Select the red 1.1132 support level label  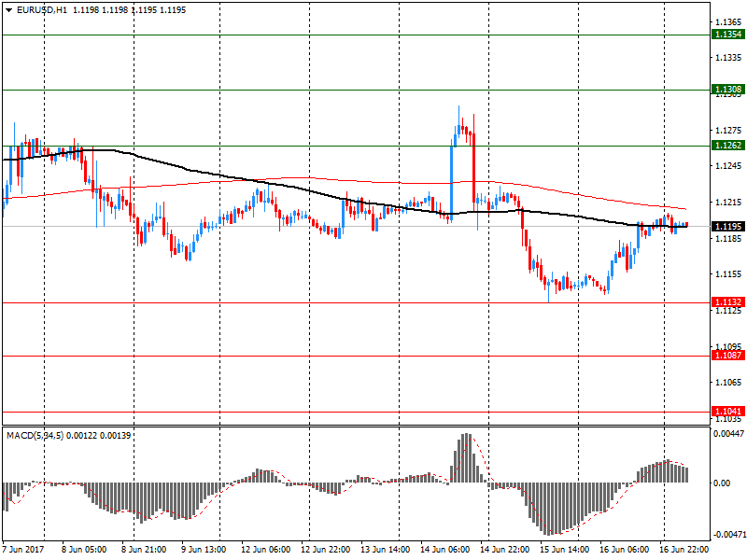point(728,301)
